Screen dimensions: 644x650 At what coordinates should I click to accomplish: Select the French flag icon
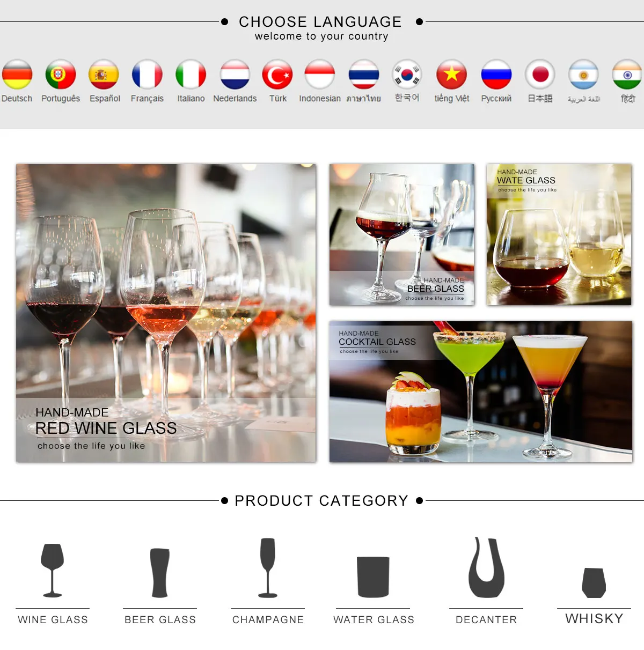pyautogui.click(x=147, y=75)
